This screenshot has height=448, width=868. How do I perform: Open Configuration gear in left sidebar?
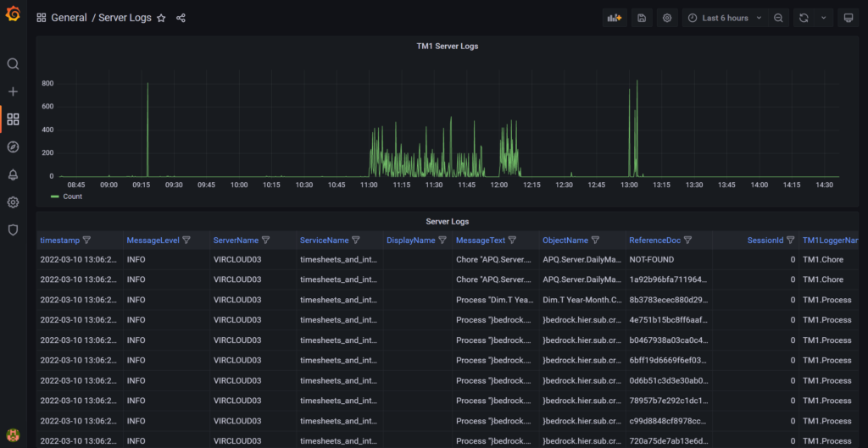(x=13, y=202)
